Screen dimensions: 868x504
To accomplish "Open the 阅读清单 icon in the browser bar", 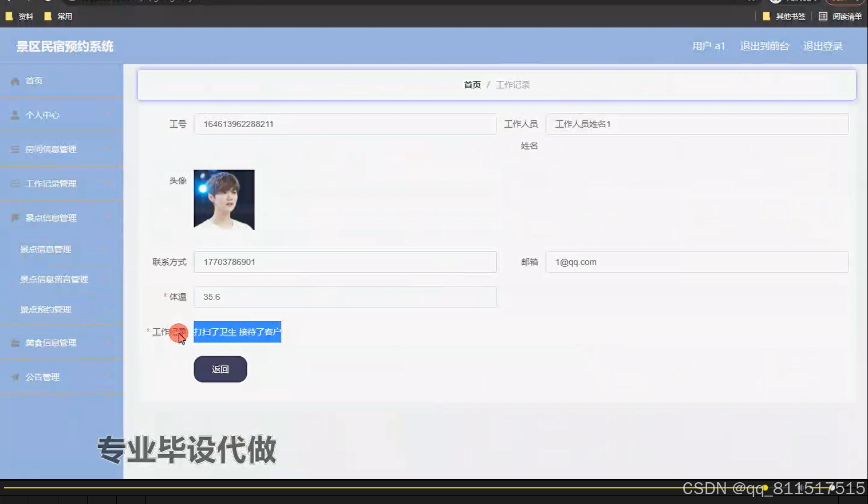I will point(822,16).
